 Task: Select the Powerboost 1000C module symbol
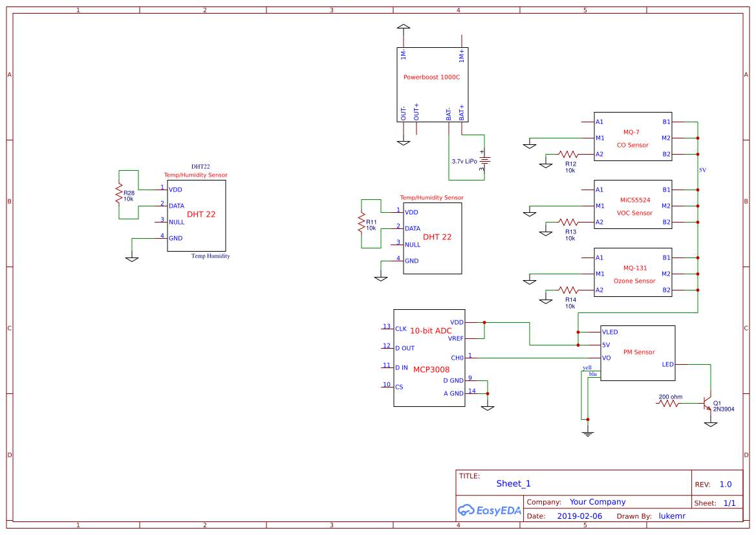[432, 84]
